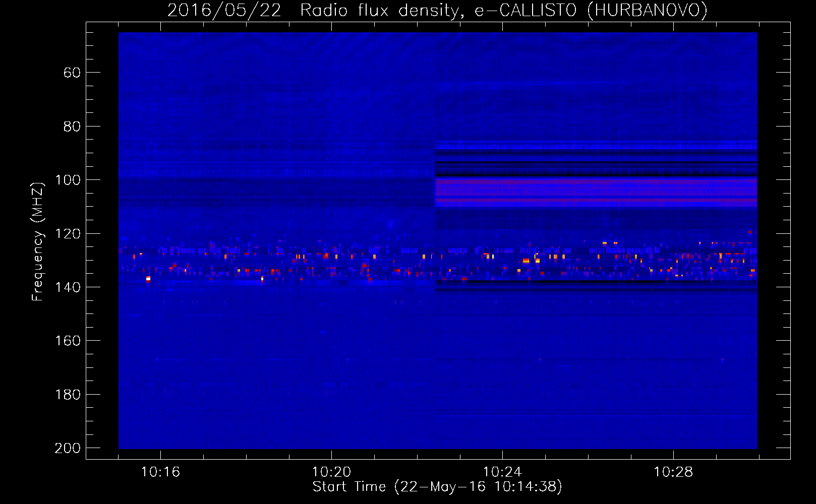
Task: Click the 10:16 time tick label
Action: 160,472
